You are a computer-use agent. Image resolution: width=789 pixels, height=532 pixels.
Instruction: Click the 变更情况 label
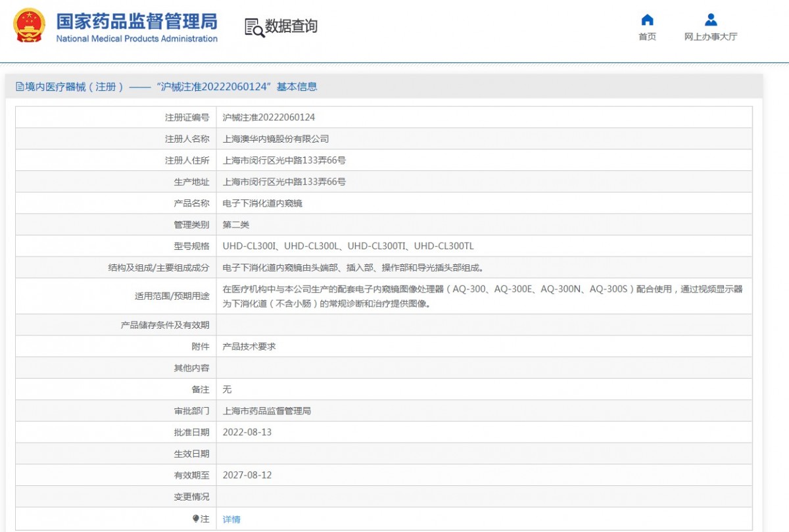coord(191,496)
